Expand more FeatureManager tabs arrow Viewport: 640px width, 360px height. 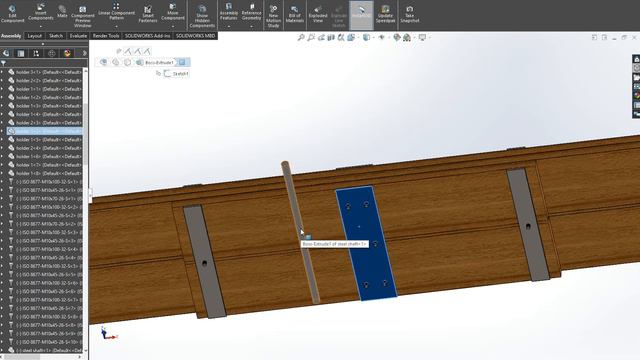[x=84, y=53]
